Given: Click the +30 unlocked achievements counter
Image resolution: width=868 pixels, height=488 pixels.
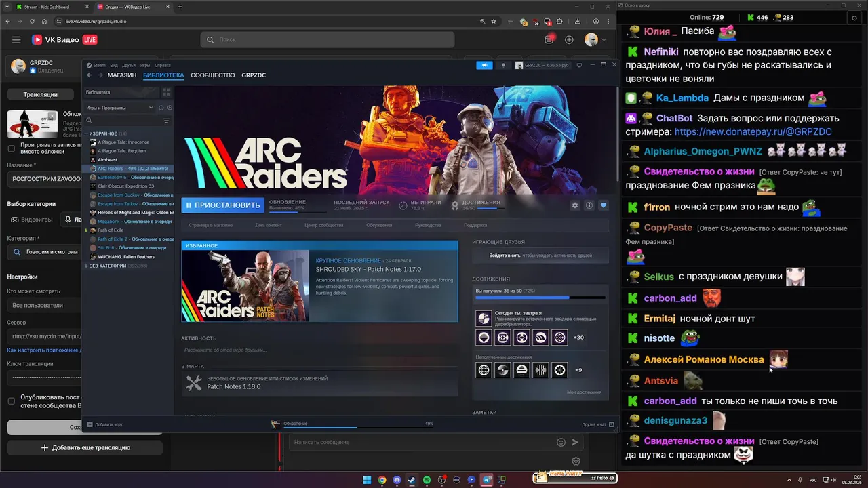Looking at the screenshot, I should (578, 338).
